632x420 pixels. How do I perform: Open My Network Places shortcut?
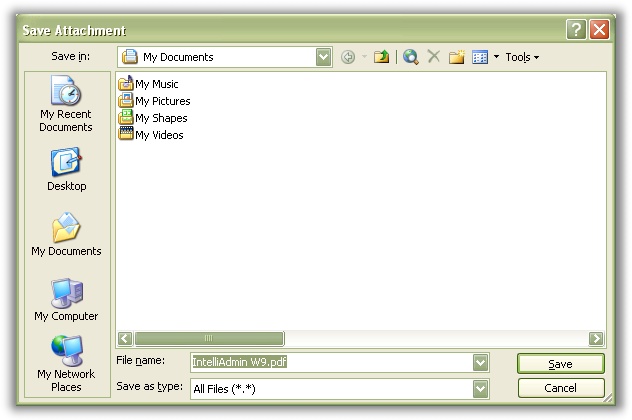pyautogui.click(x=67, y=364)
